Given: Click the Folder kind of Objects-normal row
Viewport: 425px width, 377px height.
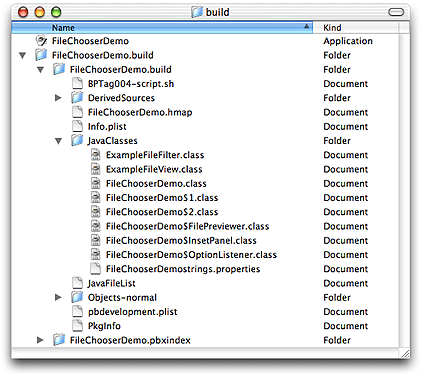Looking at the screenshot, I should coord(337,297).
